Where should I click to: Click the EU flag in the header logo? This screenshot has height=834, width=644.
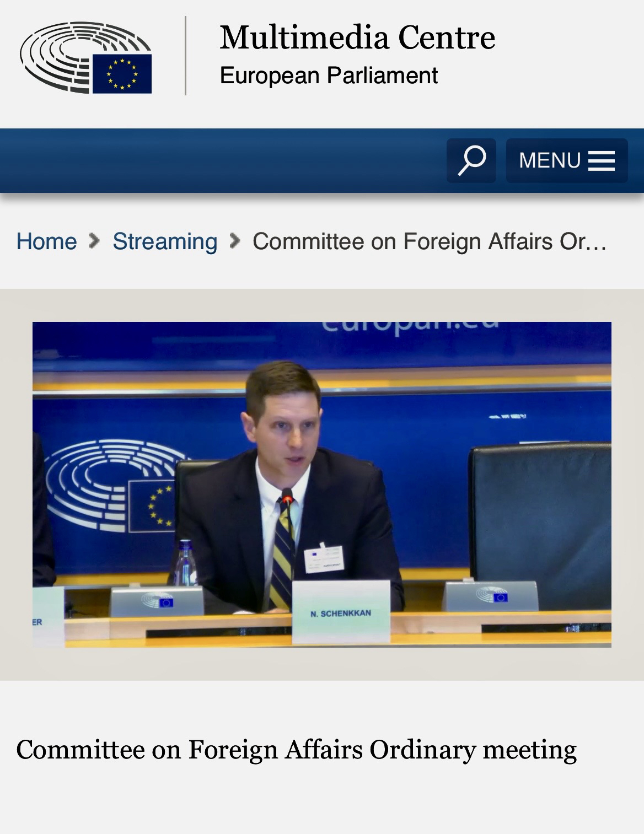click(x=122, y=74)
